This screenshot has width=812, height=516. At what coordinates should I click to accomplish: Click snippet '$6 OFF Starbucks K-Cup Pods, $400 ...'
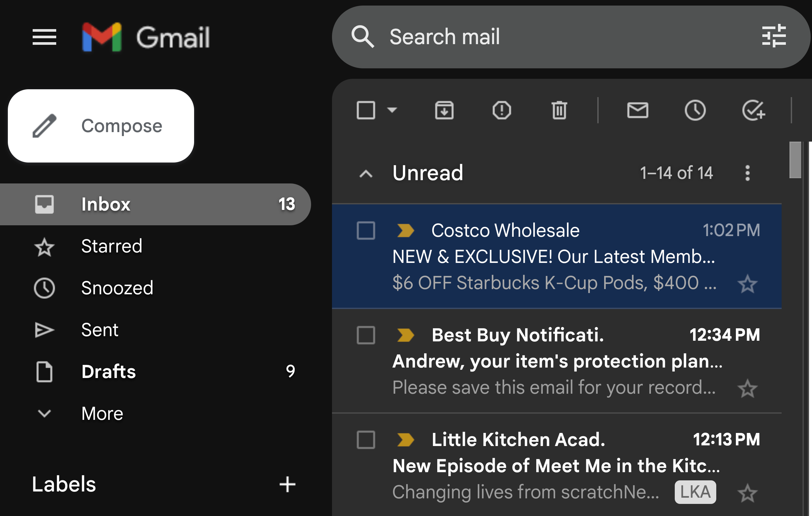pyautogui.click(x=555, y=283)
